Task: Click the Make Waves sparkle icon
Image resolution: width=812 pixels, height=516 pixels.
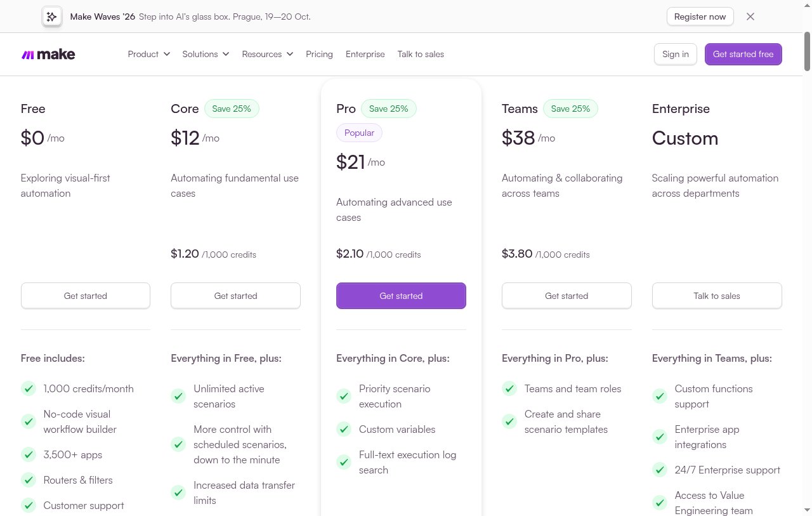Action: 52,17
